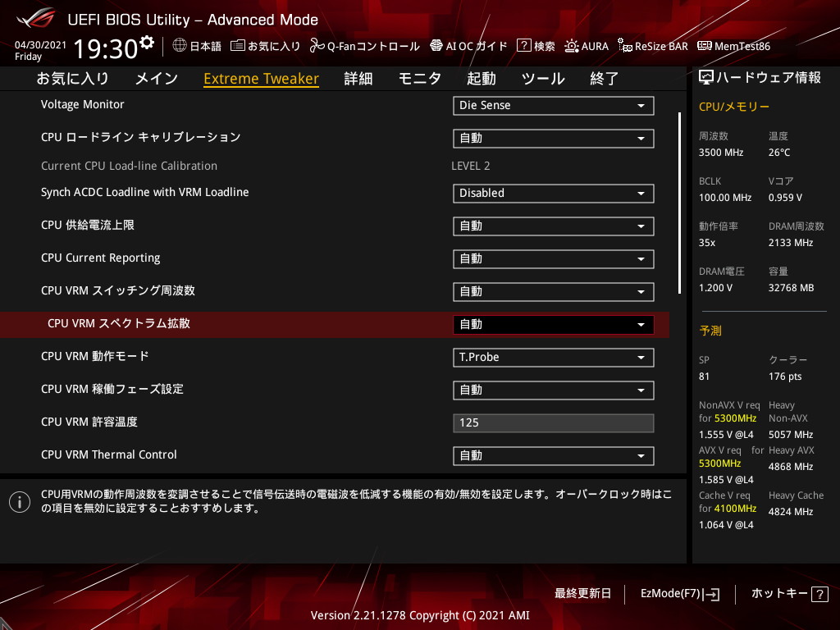The image size is (840, 630).
Task: Toggle the ReSize BAR icon
Action: click(x=624, y=46)
